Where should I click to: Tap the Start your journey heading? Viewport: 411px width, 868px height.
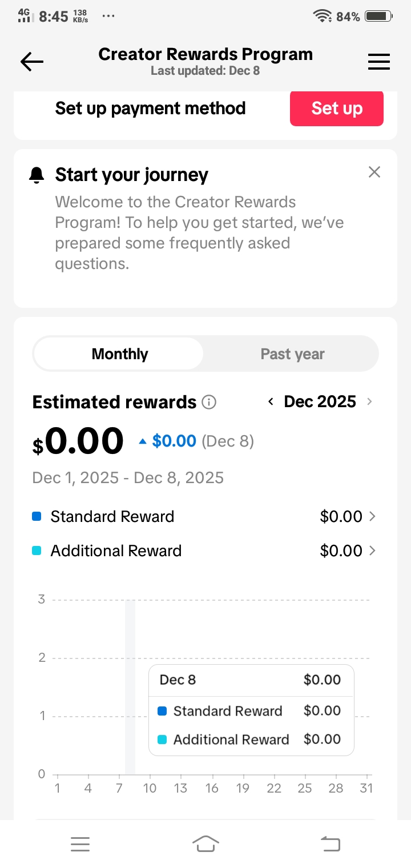point(131,175)
